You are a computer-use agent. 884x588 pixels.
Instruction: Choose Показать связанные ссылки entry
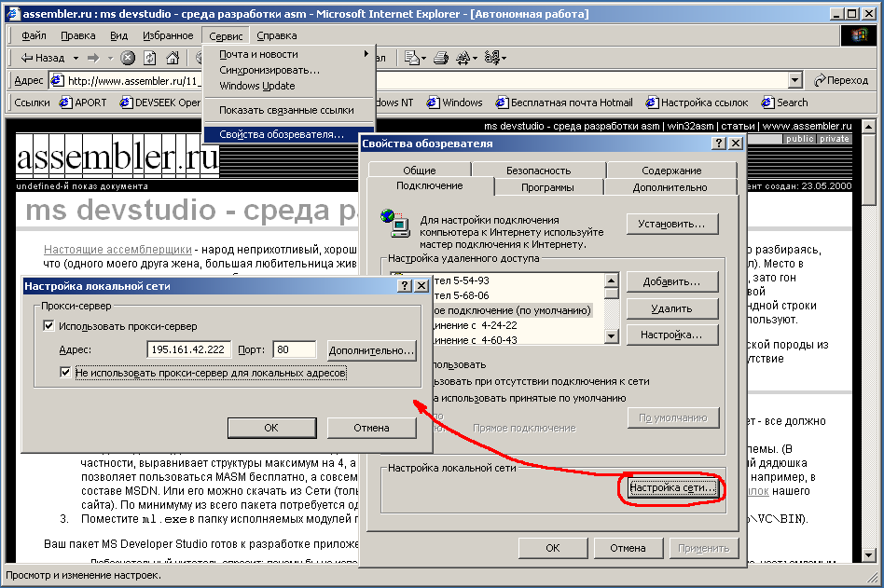point(288,110)
